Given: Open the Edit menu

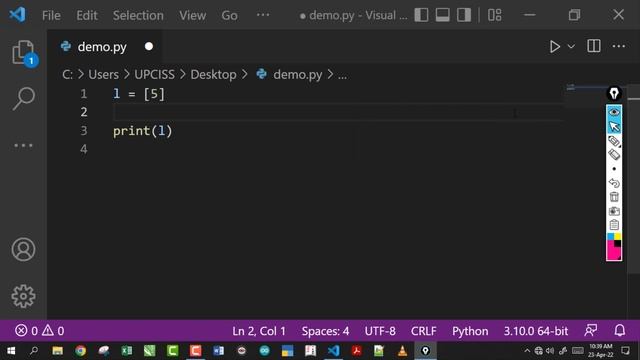Looking at the screenshot, I should tap(87, 16).
